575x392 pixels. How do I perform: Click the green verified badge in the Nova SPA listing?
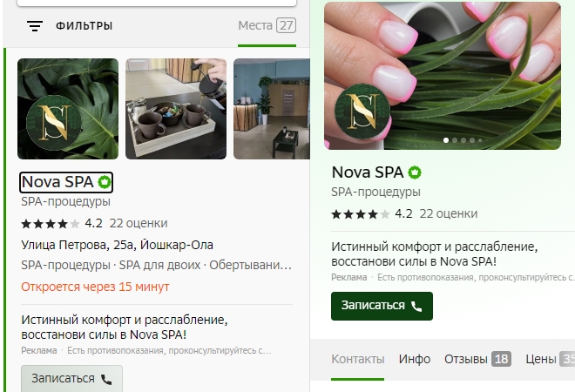click(105, 182)
